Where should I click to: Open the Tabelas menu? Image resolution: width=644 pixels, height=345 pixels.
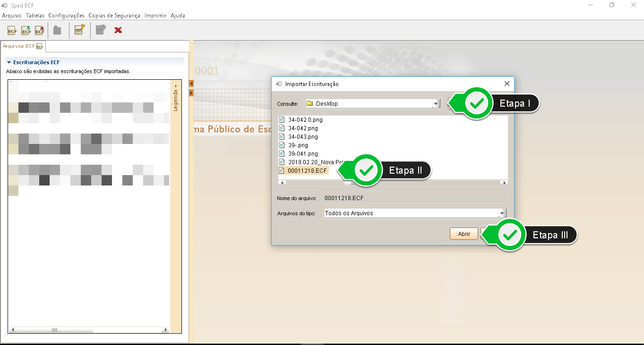(35, 16)
